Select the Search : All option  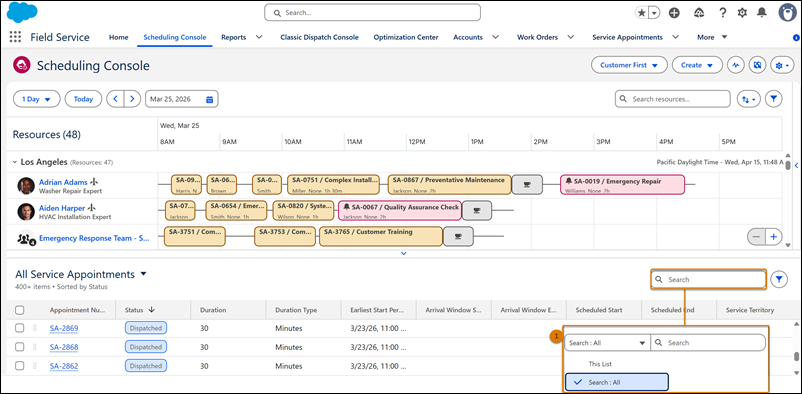tap(616, 382)
